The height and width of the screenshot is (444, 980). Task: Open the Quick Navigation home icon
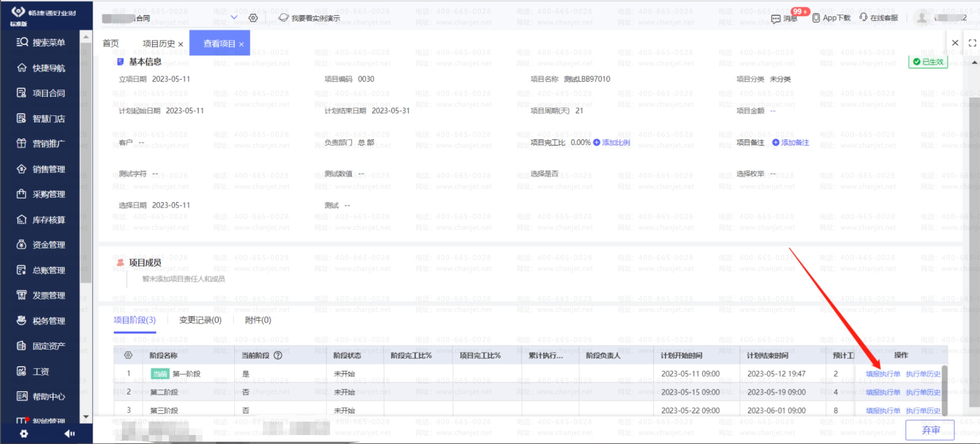point(22,68)
